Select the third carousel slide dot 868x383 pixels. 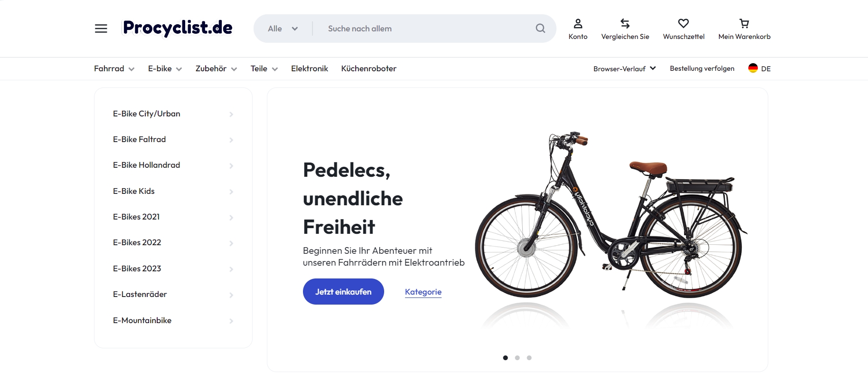(x=529, y=358)
